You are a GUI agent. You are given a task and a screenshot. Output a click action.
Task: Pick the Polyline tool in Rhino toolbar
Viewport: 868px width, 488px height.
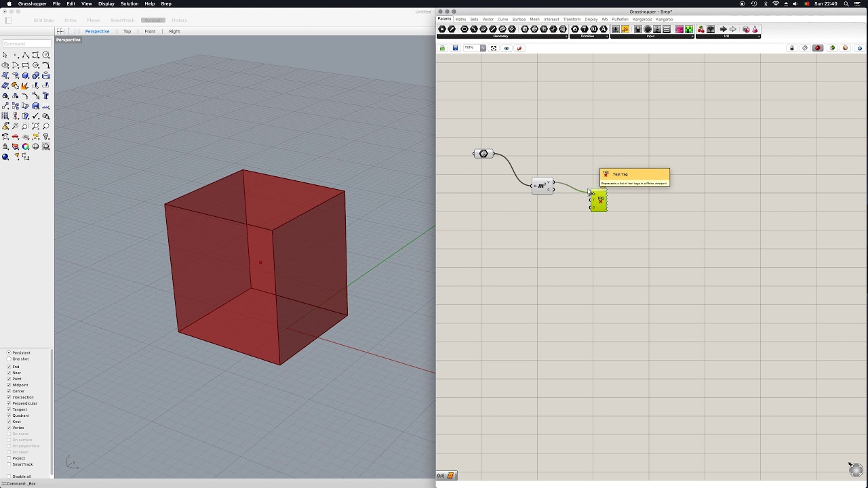(26, 56)
